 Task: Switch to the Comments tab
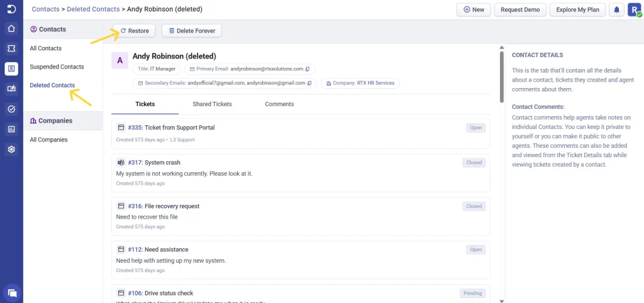coord(279,104)
